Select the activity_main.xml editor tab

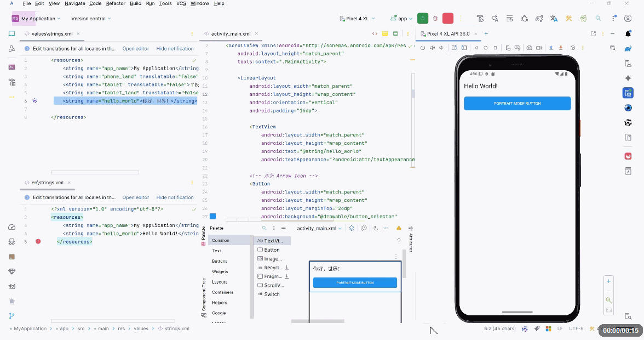[x=231, y=33]
